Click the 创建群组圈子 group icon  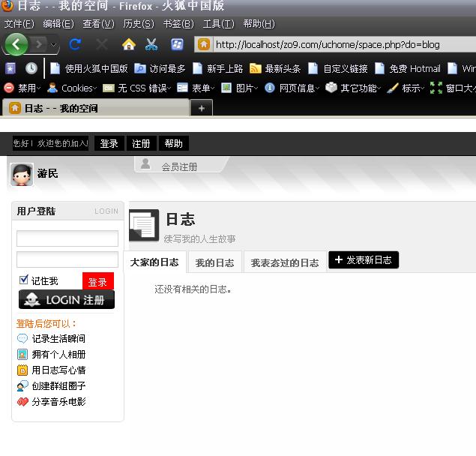(22, 385)
